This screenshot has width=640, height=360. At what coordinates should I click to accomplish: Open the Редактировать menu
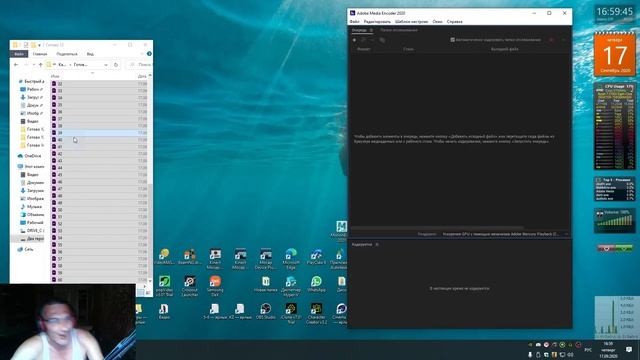377,22
